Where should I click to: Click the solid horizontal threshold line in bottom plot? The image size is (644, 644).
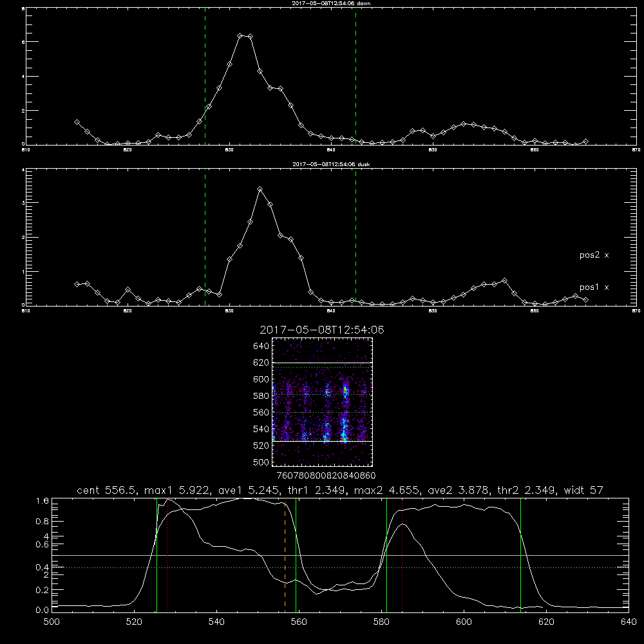click(x=340, y=555)
